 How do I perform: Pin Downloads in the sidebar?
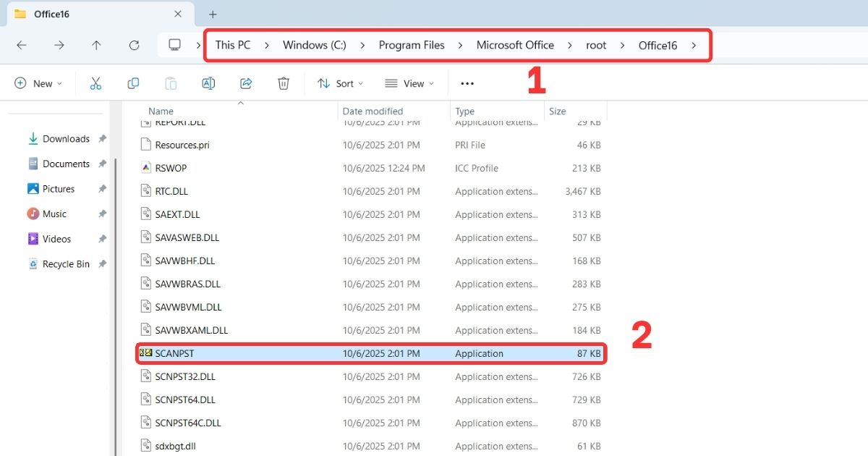click(x=101, y=138)
